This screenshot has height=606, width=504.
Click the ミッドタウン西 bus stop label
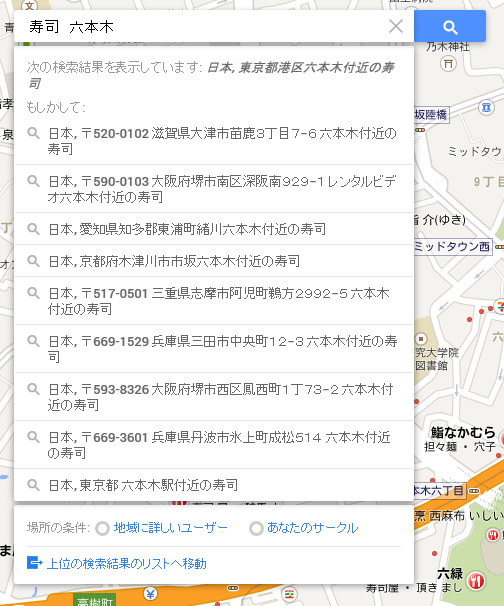452,246
